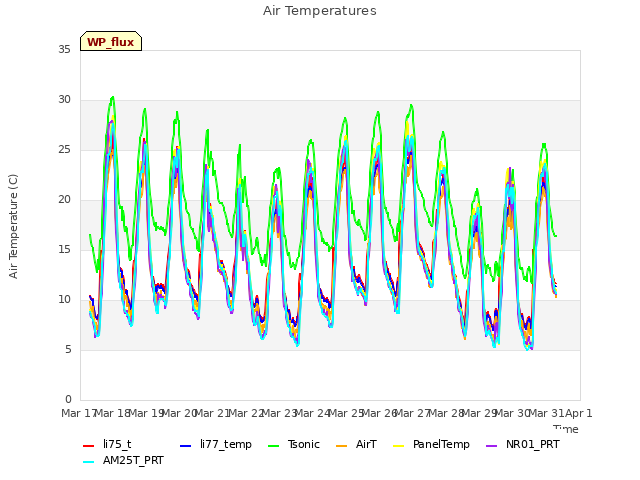
Task: Click the Mar 28 x-axis tick label
Action: pyautogui.click(x=446, y=413)
